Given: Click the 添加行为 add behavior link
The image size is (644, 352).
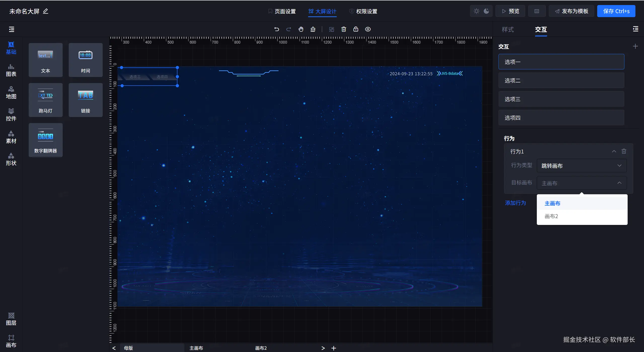Looking at the screenshot, I should (515, 203).
